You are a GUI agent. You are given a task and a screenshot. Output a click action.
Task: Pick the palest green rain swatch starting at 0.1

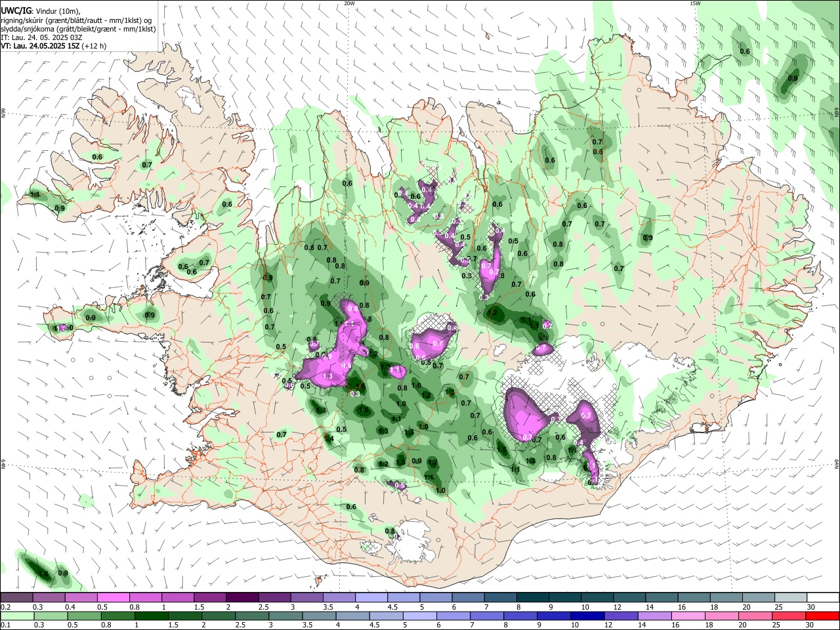point(16,616)
